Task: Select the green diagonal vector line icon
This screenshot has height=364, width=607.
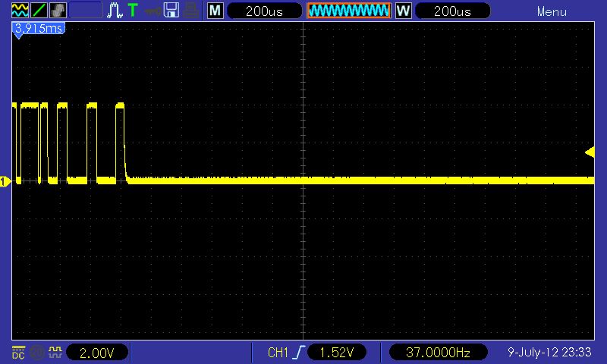Action: tap(39, 11)
